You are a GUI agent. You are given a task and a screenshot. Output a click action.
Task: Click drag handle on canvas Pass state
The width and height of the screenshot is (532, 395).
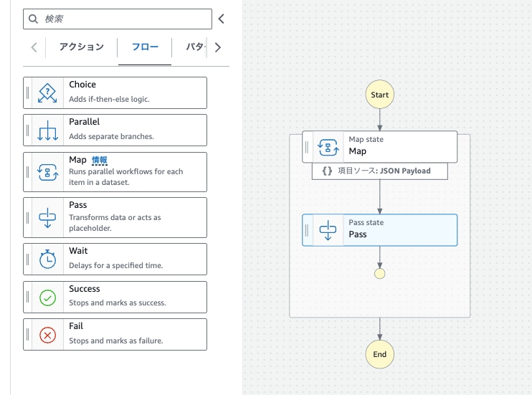click(307, 230)
